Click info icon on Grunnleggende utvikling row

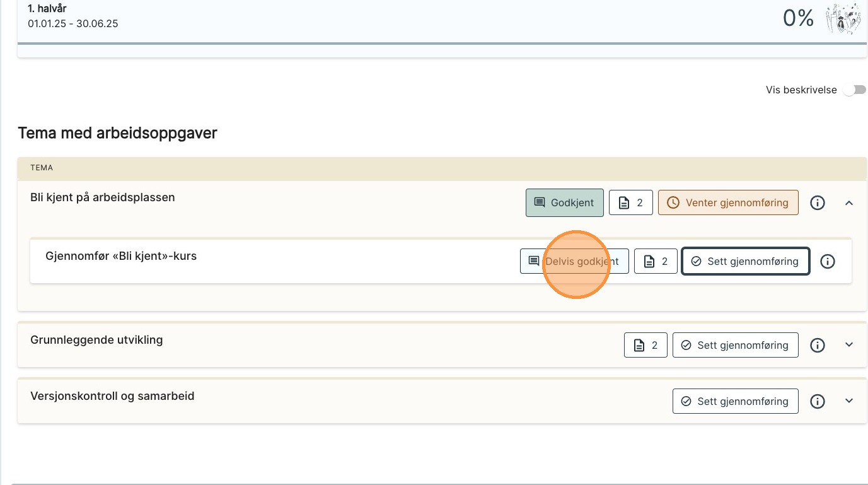818,345
